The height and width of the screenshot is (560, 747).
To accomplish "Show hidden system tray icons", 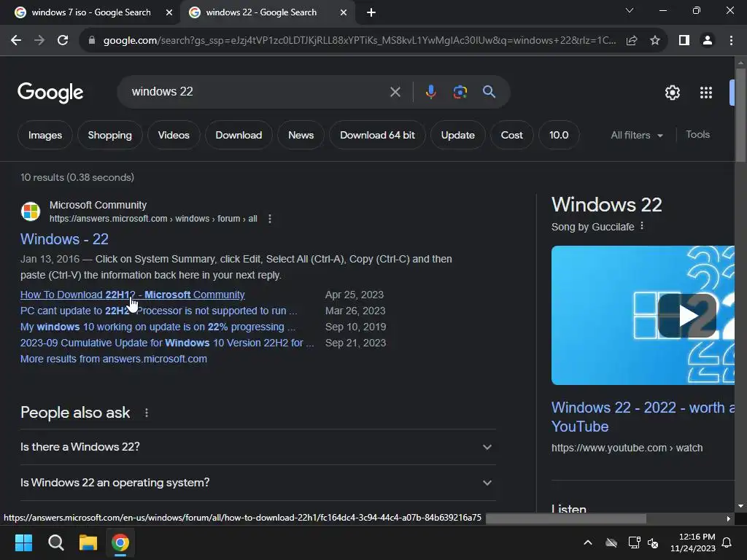I will coord(588,542).
